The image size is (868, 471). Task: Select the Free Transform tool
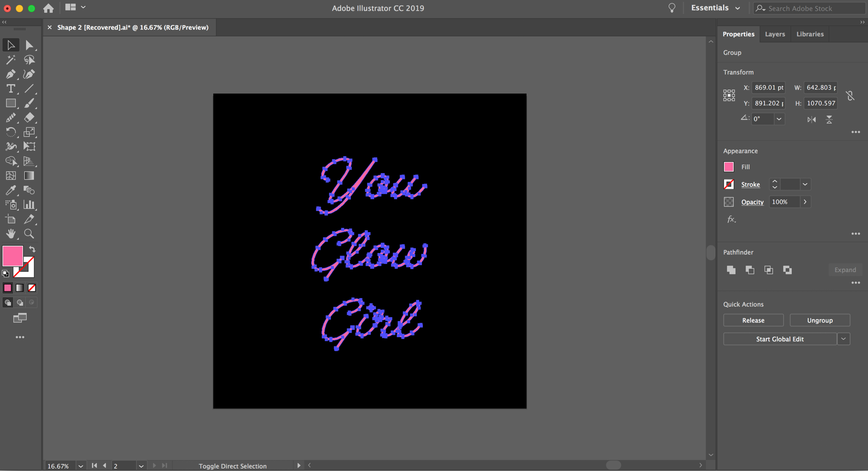tap(29, 147)
